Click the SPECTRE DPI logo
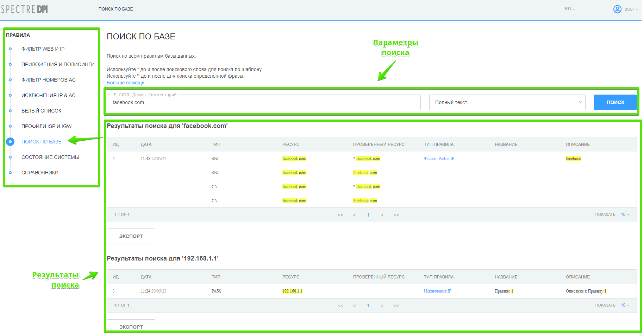This screenshot has width=644, height=334. (24, 9)
